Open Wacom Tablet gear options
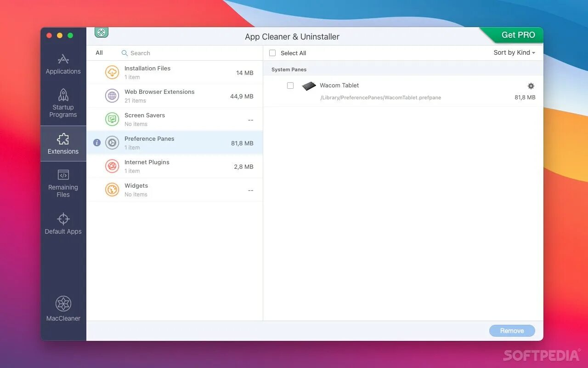The width and height of the screenshot is (588, 368). point(531,86)
